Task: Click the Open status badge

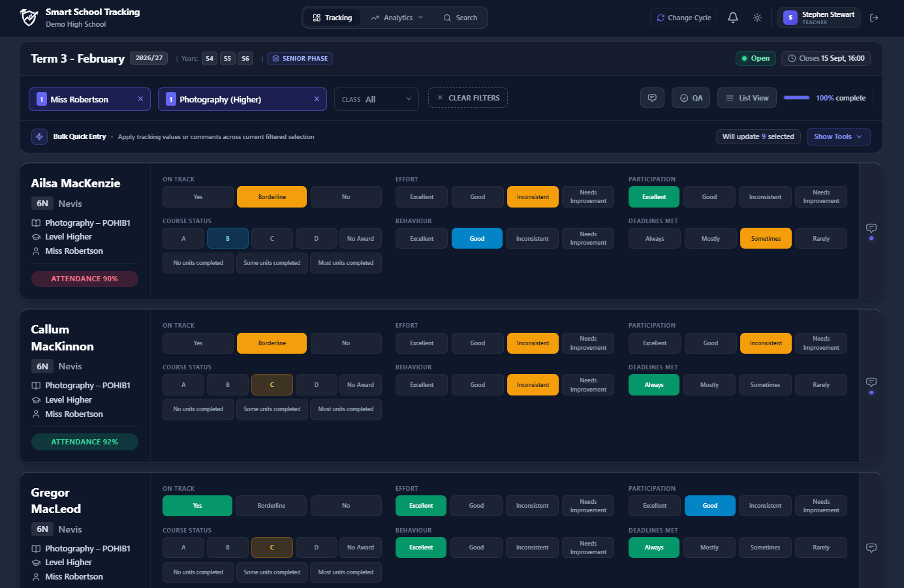Action: point(756,58)
